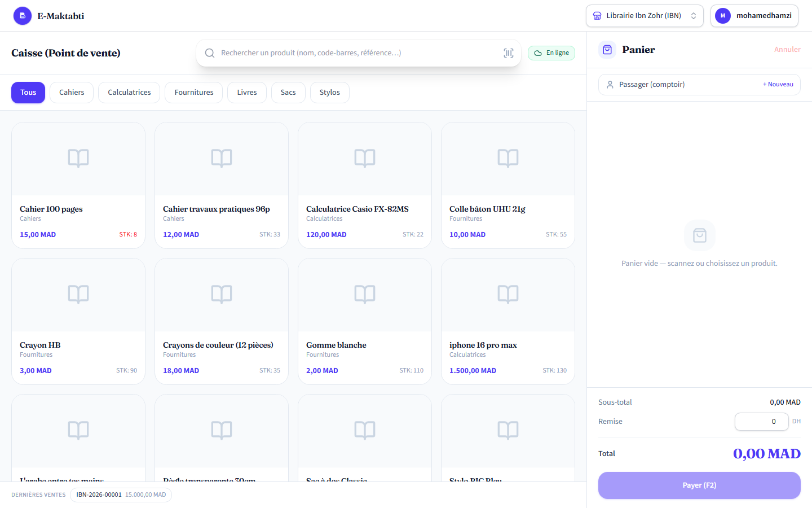Click the store icon beside Librairie Ibn Zohr
This screenshot has width=812, height=508.
tap(597, 16)
